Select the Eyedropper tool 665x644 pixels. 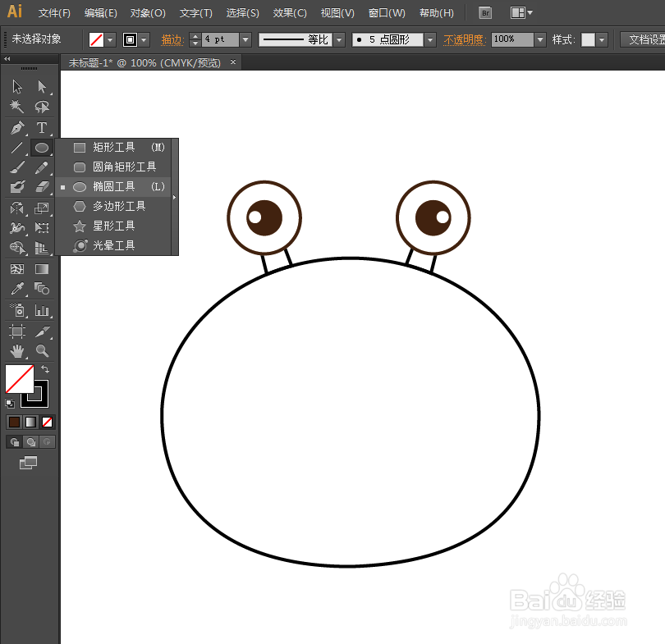point(17,289)
